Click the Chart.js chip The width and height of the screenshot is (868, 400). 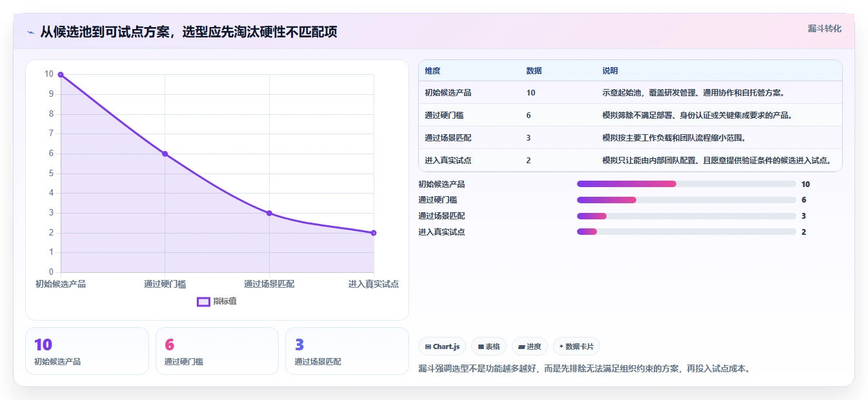[442, 346]
